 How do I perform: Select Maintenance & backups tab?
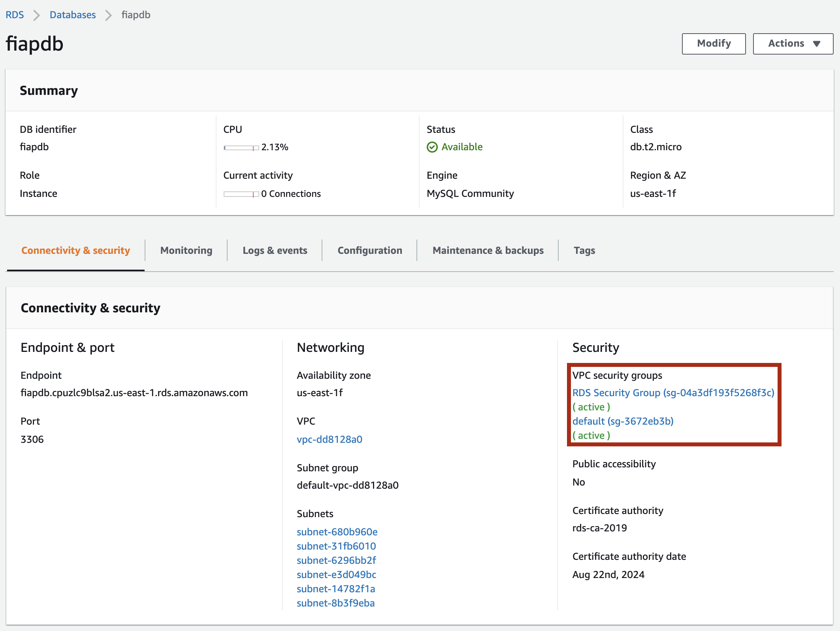click(x=488, y=250)
